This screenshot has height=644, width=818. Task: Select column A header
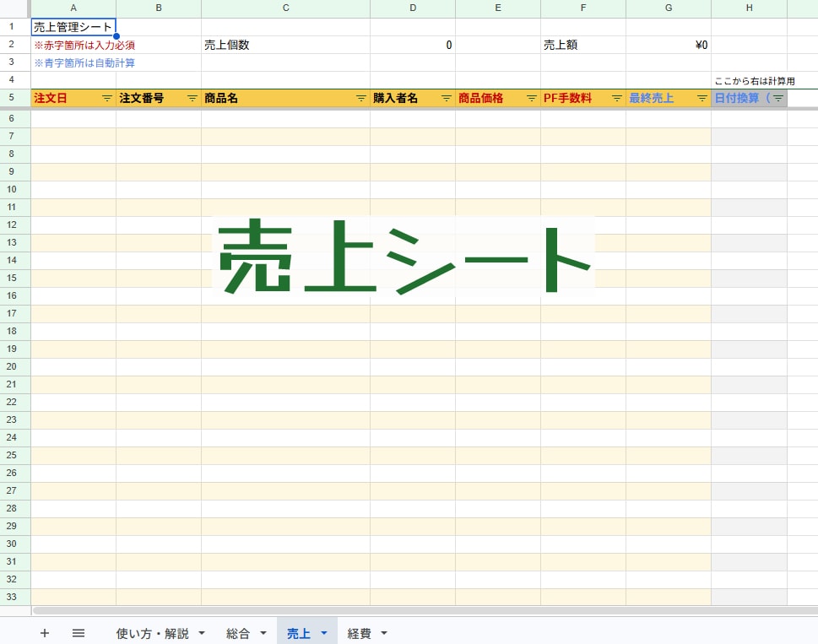tap(73, 8)
